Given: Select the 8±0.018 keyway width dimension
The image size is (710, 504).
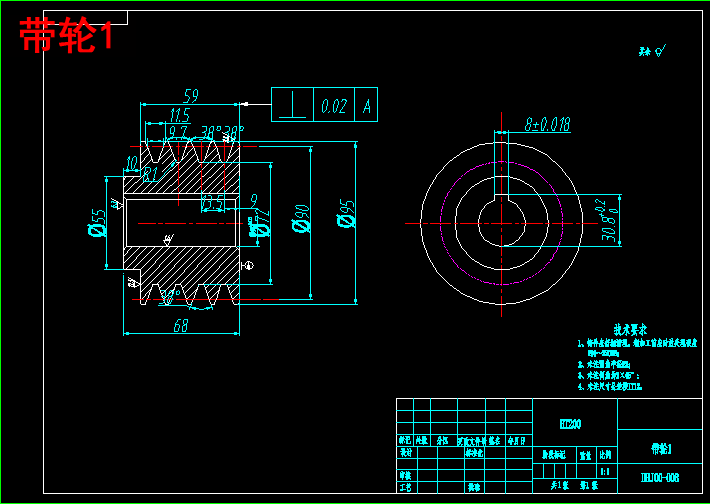Looking at the screenshot, I should (547, 124).
